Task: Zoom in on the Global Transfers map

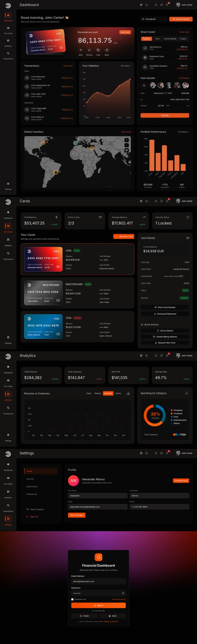Action: 127,140
